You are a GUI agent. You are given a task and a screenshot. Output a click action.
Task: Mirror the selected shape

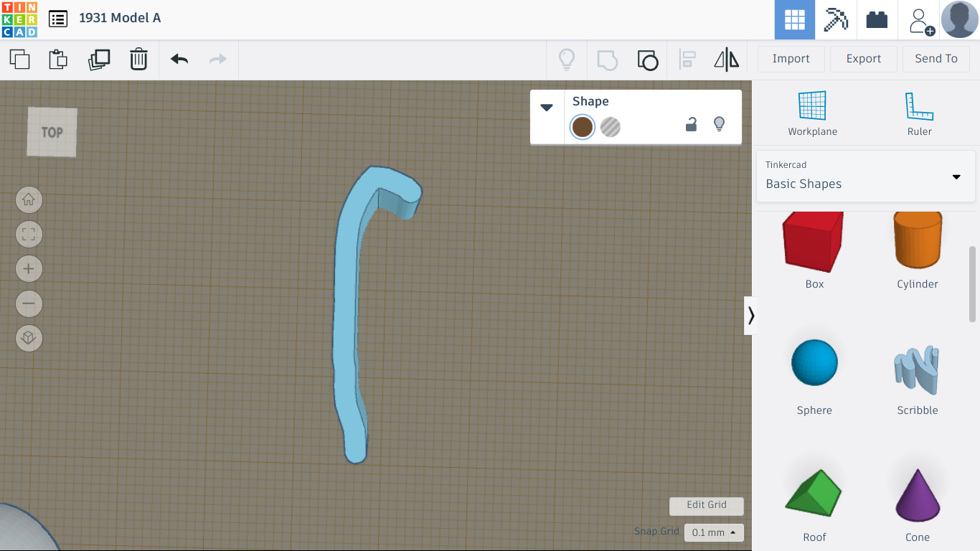tap(726, 60)
